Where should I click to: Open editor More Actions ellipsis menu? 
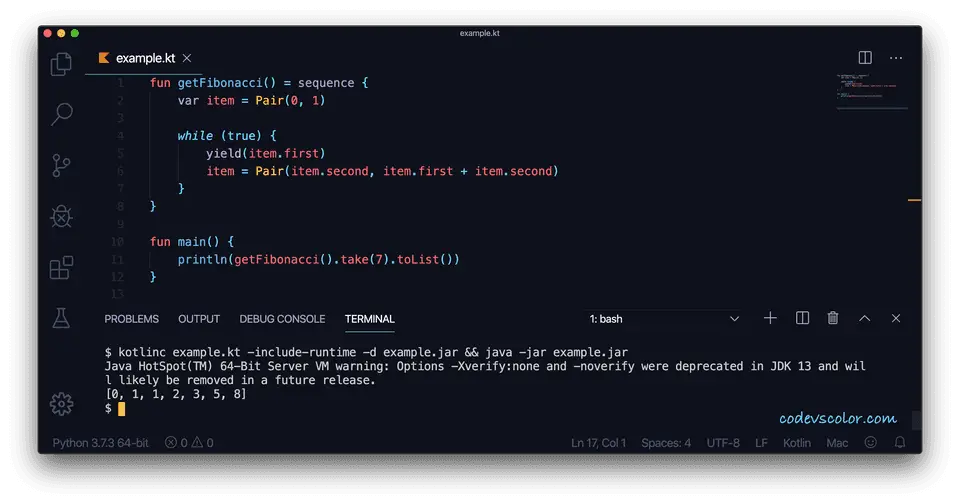coord(896,58)
